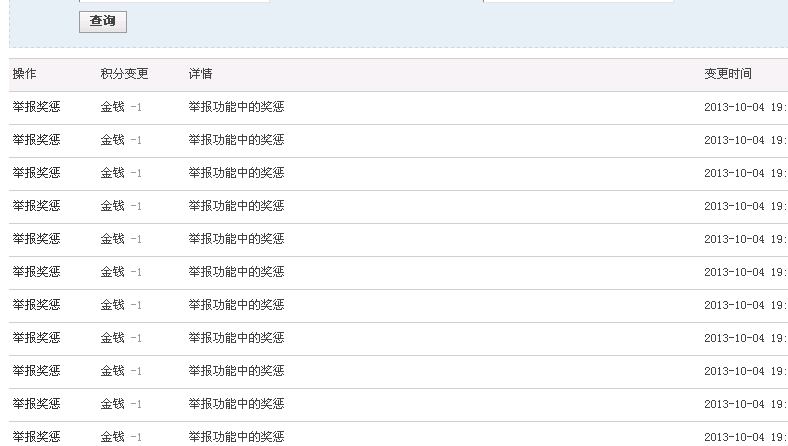Select 举报功能中的奖惩 detail in seventh row
Image resolution: width=788 pixels, height=446 pixels.
[236, 305]
